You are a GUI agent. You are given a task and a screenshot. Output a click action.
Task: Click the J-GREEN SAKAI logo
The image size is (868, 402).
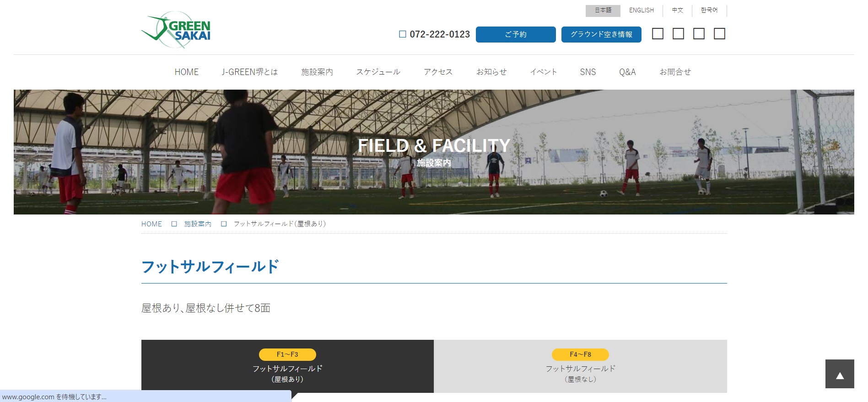click(x=176, y=30)
